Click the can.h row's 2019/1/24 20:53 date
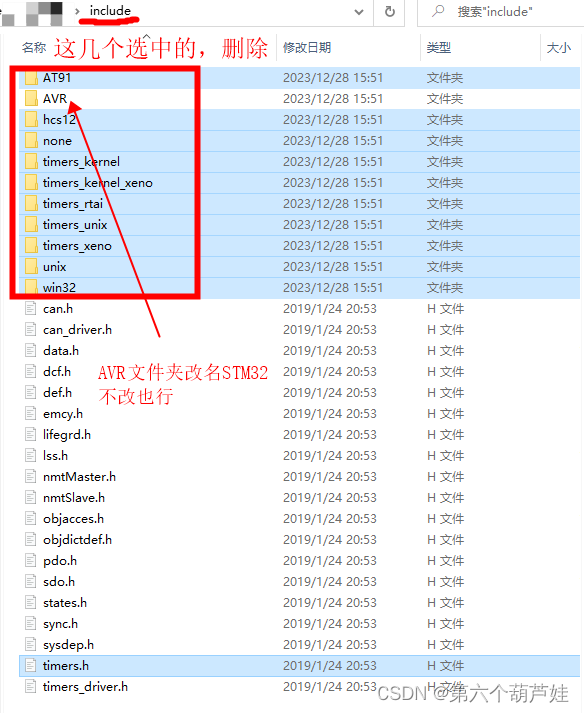584x713 pixels. pos(330,309)
